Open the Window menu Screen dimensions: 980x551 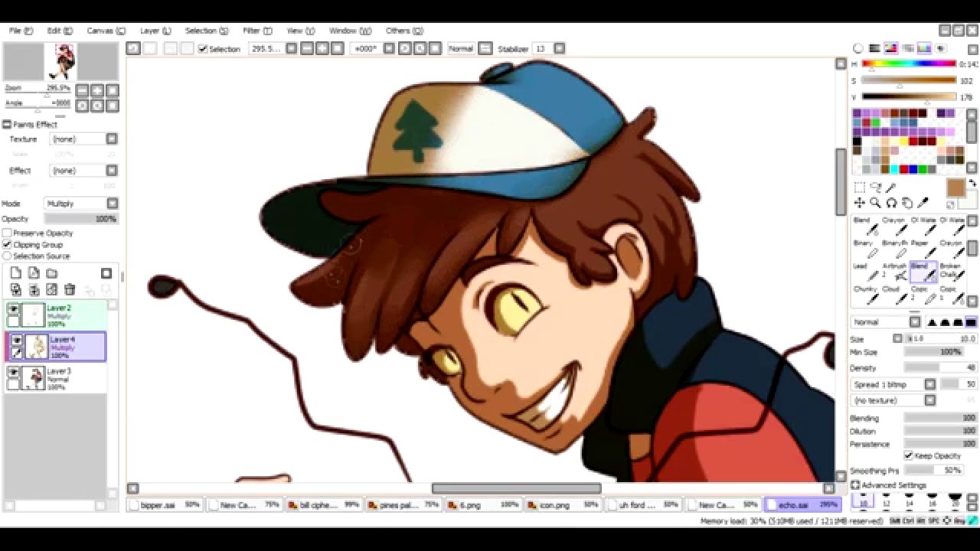click(x=350, y=31)
